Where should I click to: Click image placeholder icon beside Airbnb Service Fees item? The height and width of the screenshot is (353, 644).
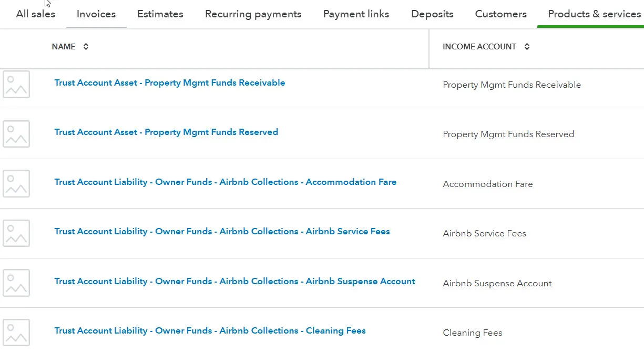click(x=16, y=233)
